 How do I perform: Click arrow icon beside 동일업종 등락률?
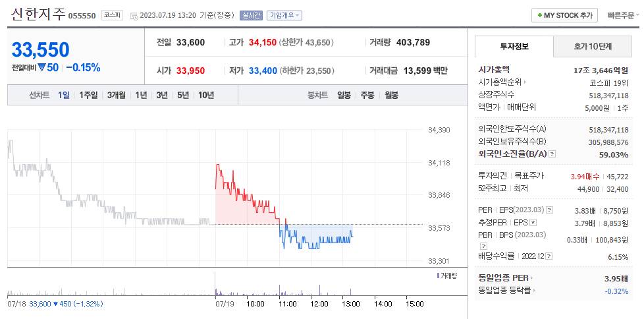click(x=534, y=291)
